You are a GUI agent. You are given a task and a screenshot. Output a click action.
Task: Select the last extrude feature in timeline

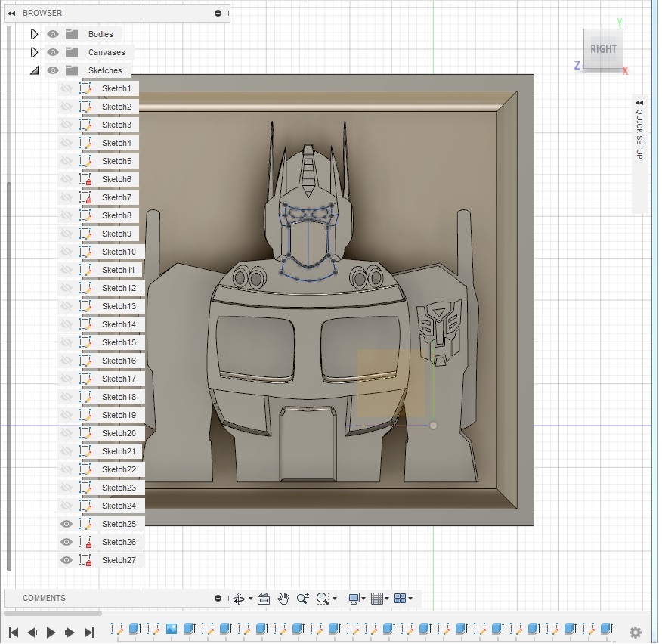(607, 629)
